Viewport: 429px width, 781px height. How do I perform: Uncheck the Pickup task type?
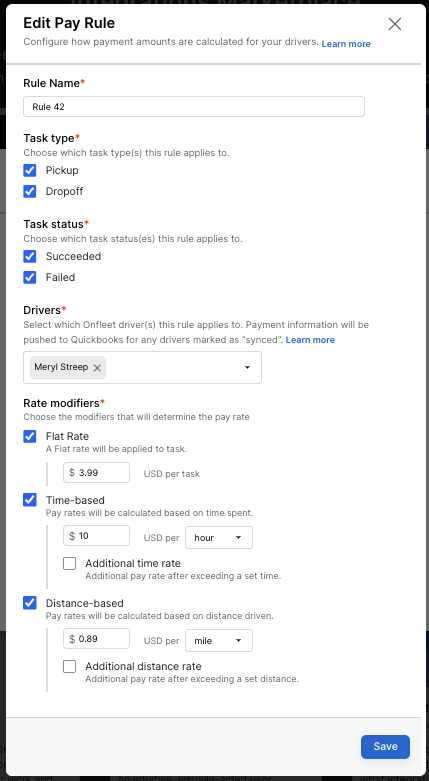(x=30, y=170)
